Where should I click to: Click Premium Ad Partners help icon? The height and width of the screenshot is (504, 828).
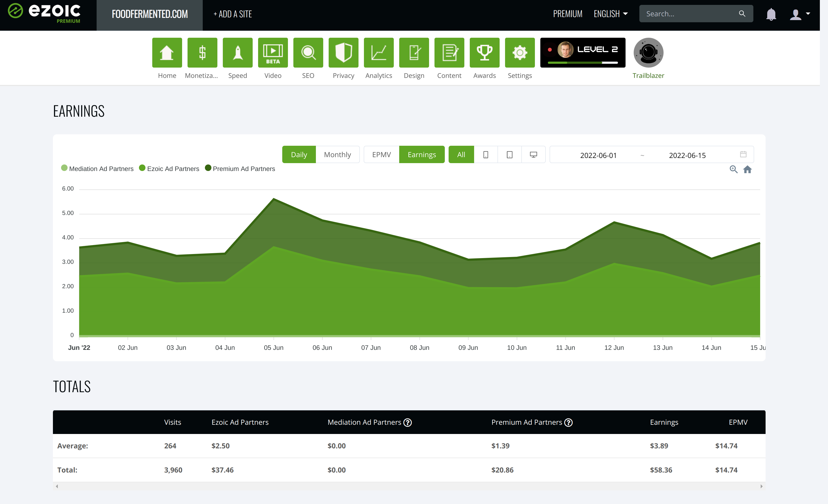click(568, 422)
